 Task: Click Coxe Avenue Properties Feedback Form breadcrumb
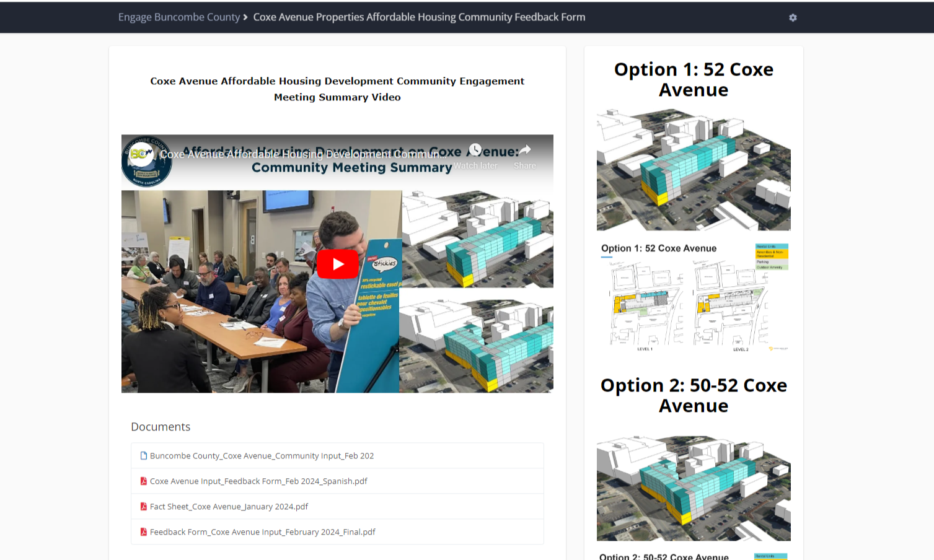(419, 17)
